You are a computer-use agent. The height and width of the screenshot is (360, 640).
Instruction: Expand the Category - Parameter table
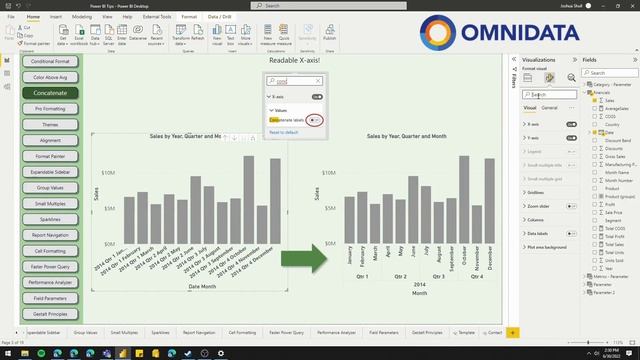click(x=584, y=84)
